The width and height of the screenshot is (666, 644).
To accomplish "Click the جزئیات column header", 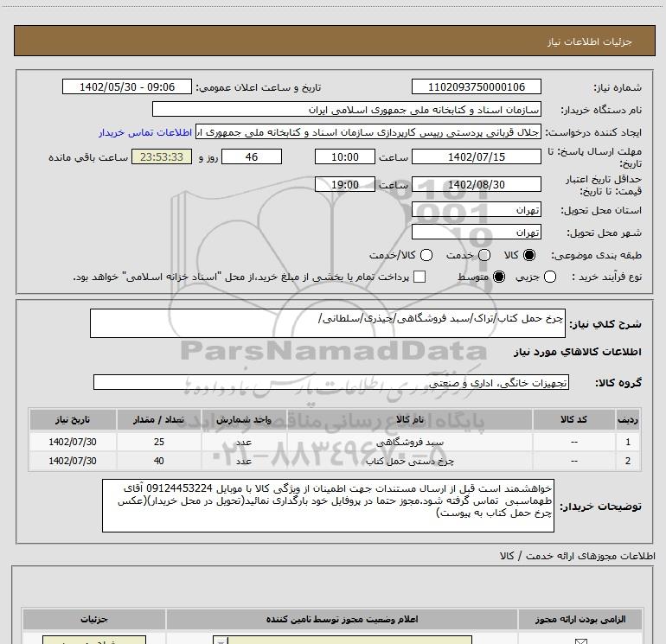I will 94,620.
